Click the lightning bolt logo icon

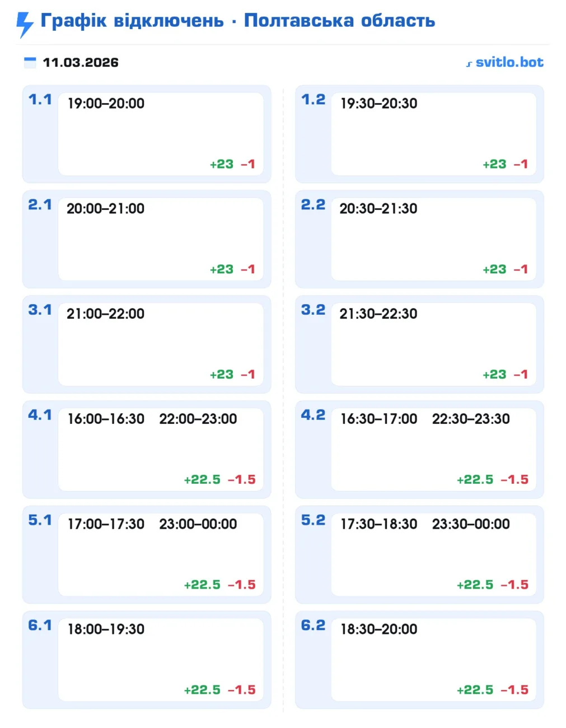(25, 24)
